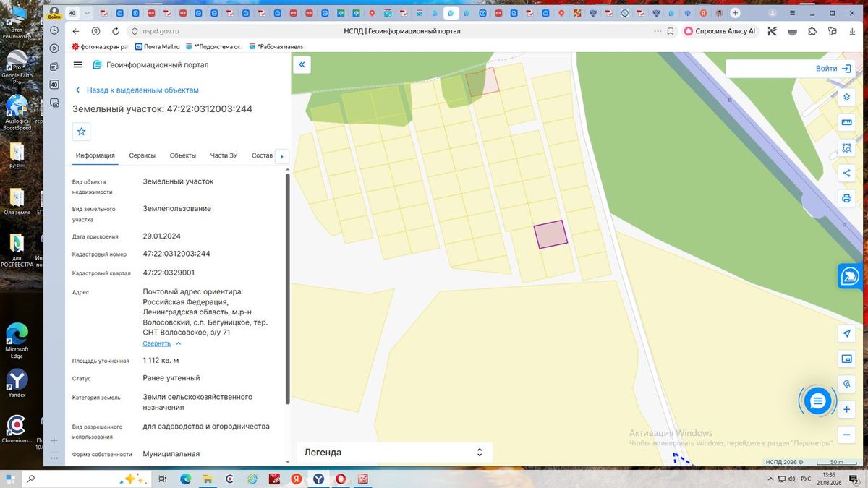Add parcel to favorites with star icon
Screen dimensions: 868x488
pos(81,132)
